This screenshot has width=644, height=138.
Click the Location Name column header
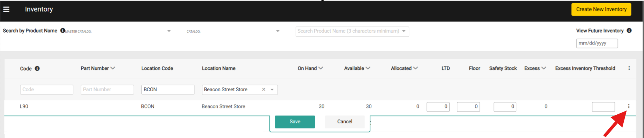(219, 68)
